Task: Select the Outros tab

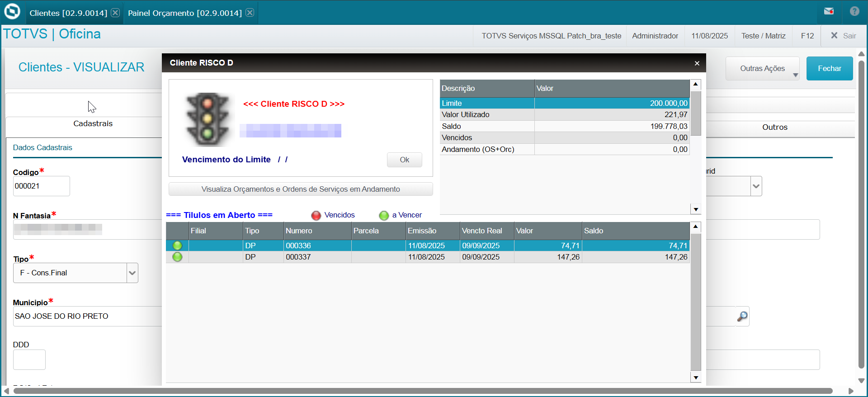Action: click(x=774, y=127)
